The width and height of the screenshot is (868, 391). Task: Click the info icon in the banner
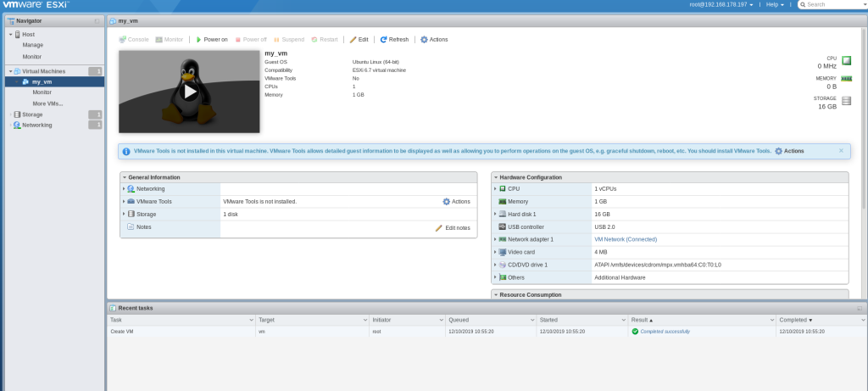[x=126, y=151]
